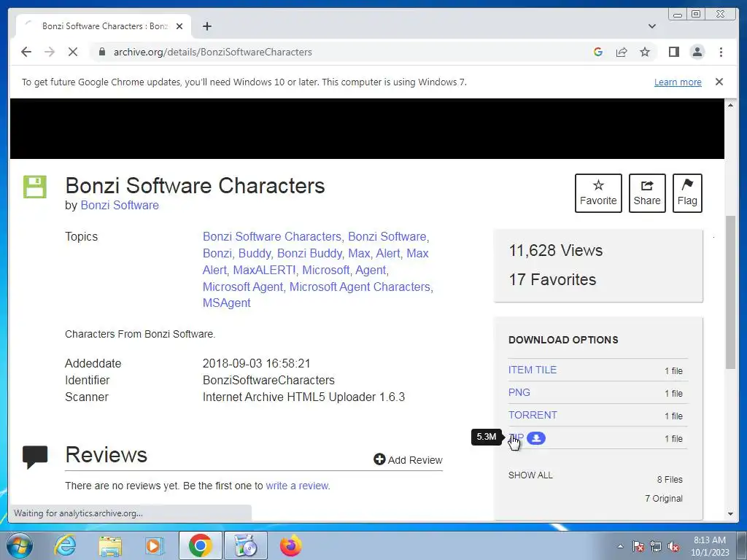
Task: Click the address bar URL
Action: pyautogui.click(x=212, y=52)
